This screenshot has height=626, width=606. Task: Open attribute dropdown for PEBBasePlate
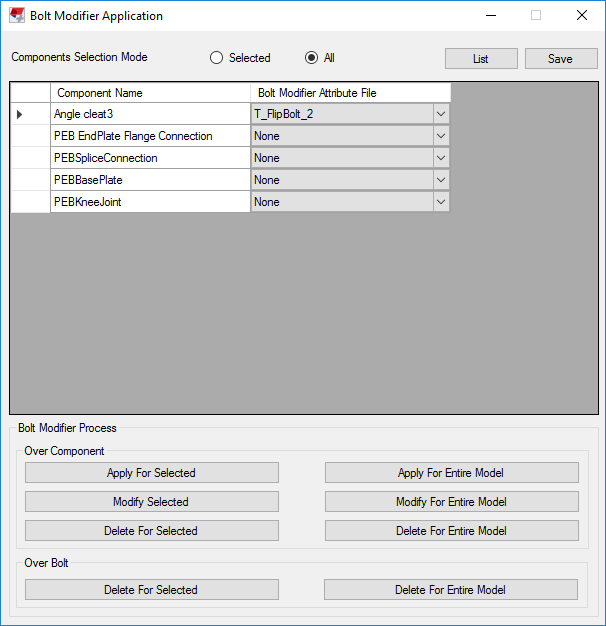(x=441, y=180)
